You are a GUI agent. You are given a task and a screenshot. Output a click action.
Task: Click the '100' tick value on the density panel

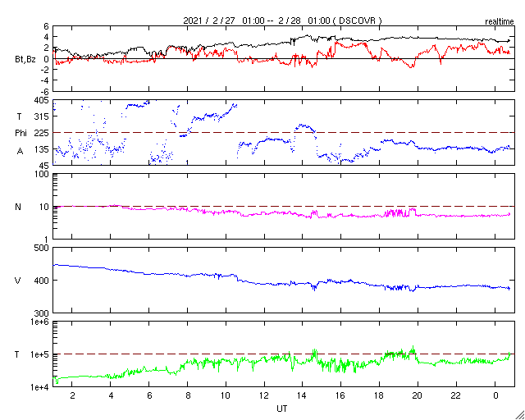(x=42, y=174)
